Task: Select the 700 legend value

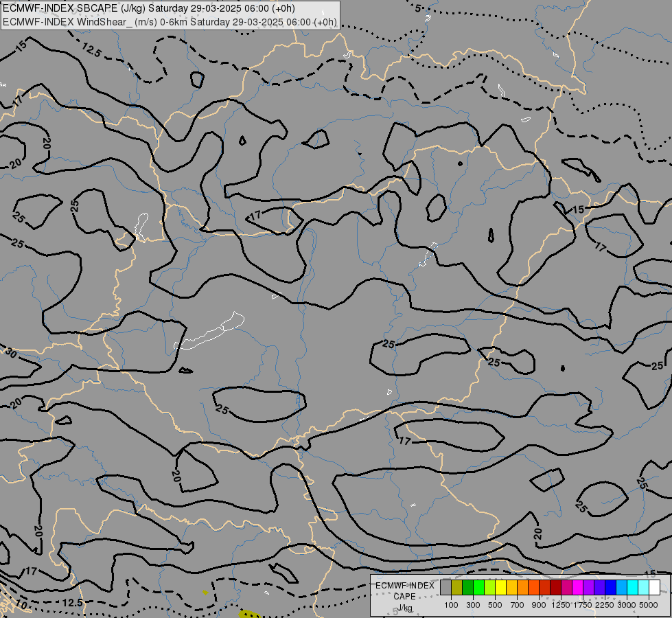Action: click(x=518, y=605)
